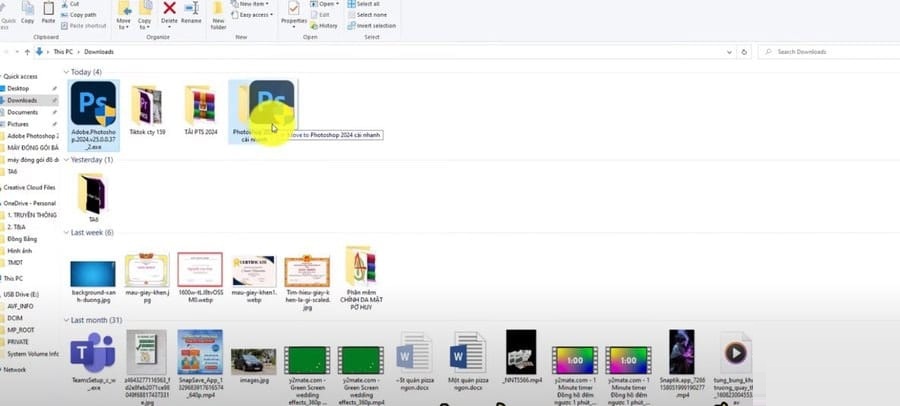Open the PRIVATE folder in sidebar
Screen dimensions: 900x406
pyautogui.click(x=18, y=342)
